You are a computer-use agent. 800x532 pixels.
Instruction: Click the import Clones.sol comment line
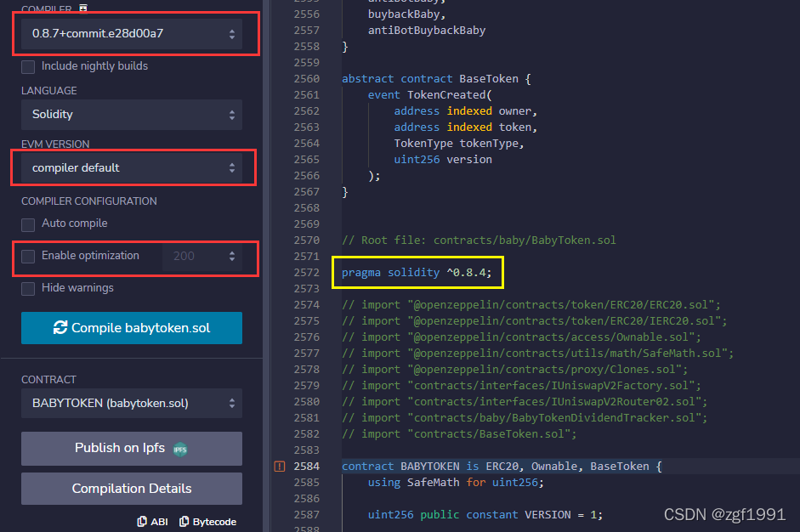(515, 370)
